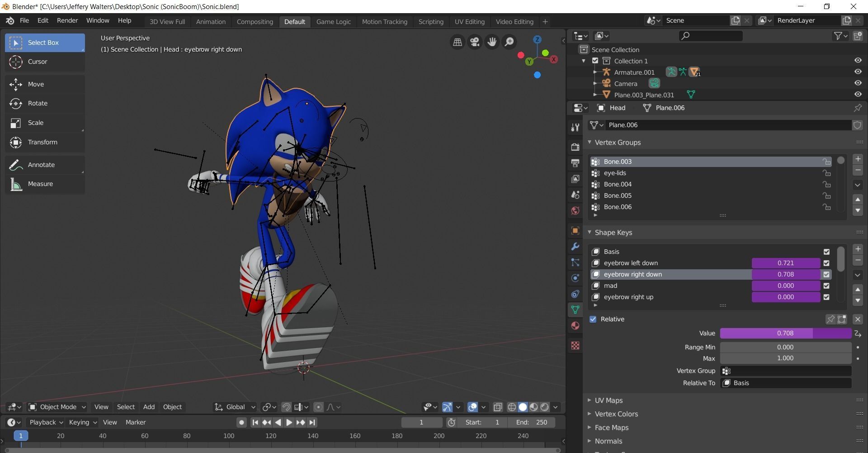Select the Transform tool
868x453 pixels.
pos(45,142)
